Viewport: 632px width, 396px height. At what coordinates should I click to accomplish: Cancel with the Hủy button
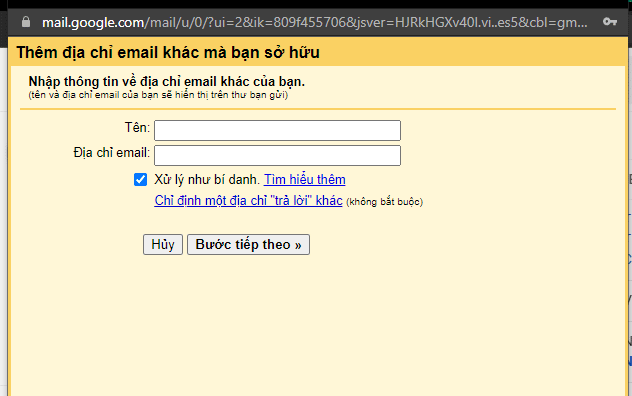(x=163, y=244)
